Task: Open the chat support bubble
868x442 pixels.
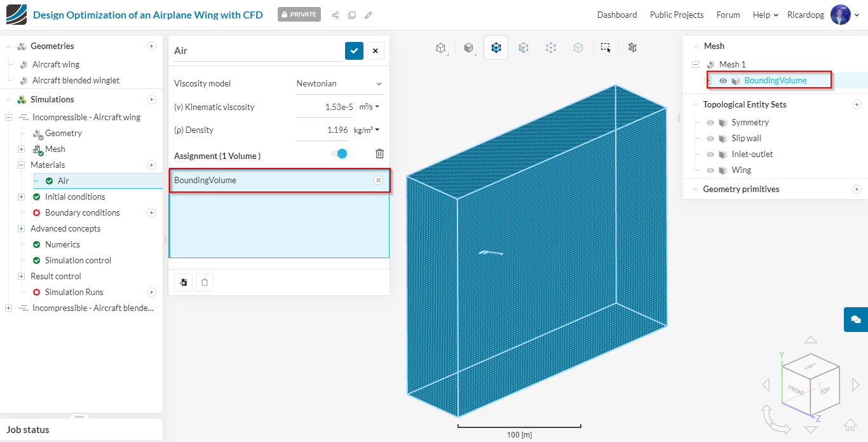Action: (x=856, y=319)
